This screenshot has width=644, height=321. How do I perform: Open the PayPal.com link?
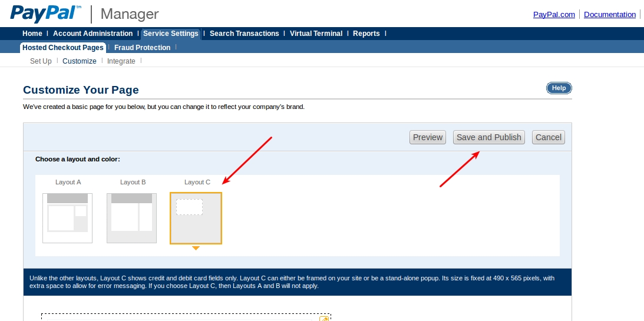pos(554,15)
